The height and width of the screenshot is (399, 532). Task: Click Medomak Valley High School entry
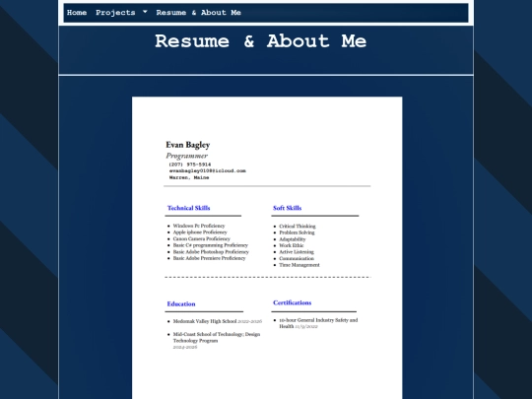coord(217,321)
